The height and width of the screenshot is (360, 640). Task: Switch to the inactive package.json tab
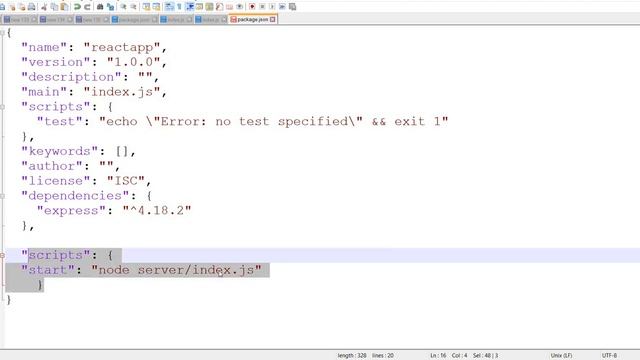click(135, 20)
